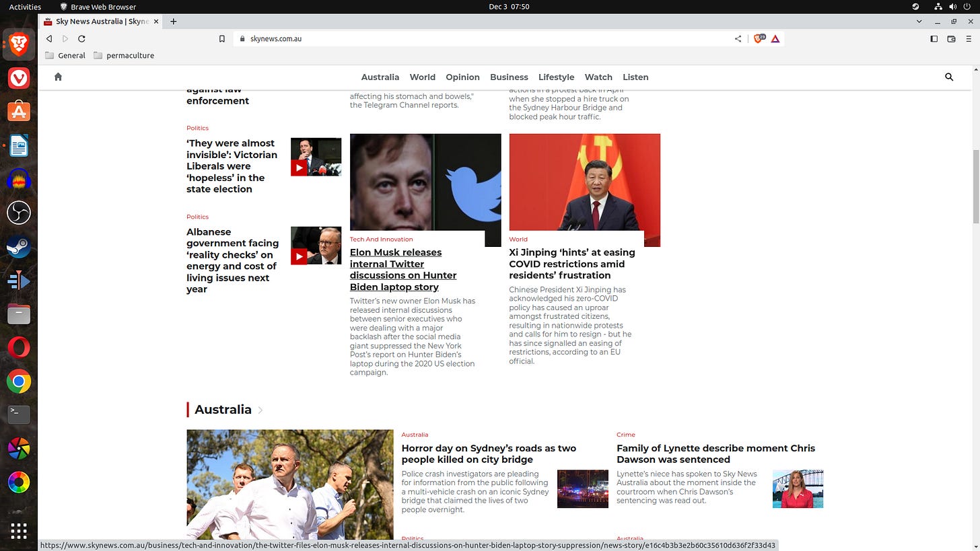Click the page vertical scrollbar

pyautogui.click(x=975, y=187)
